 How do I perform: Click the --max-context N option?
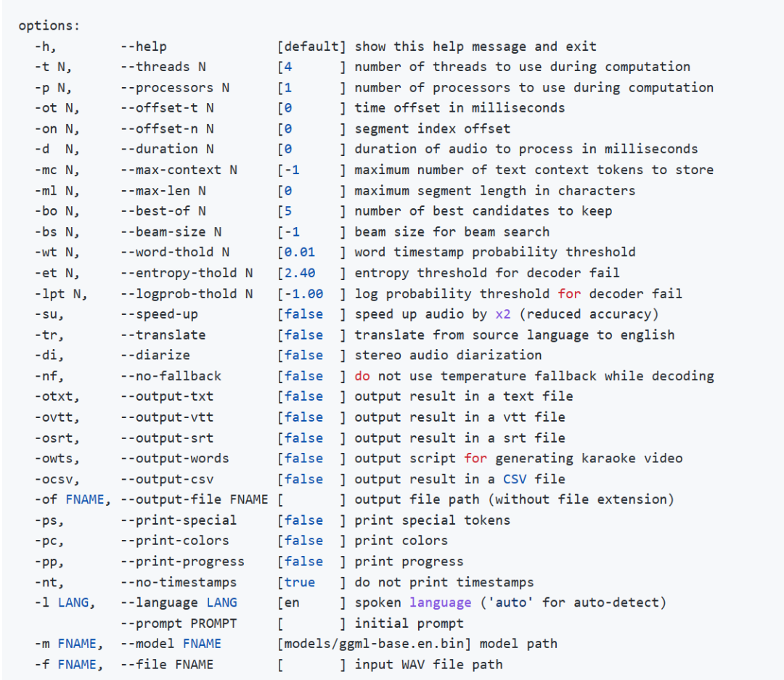[179, 170]
